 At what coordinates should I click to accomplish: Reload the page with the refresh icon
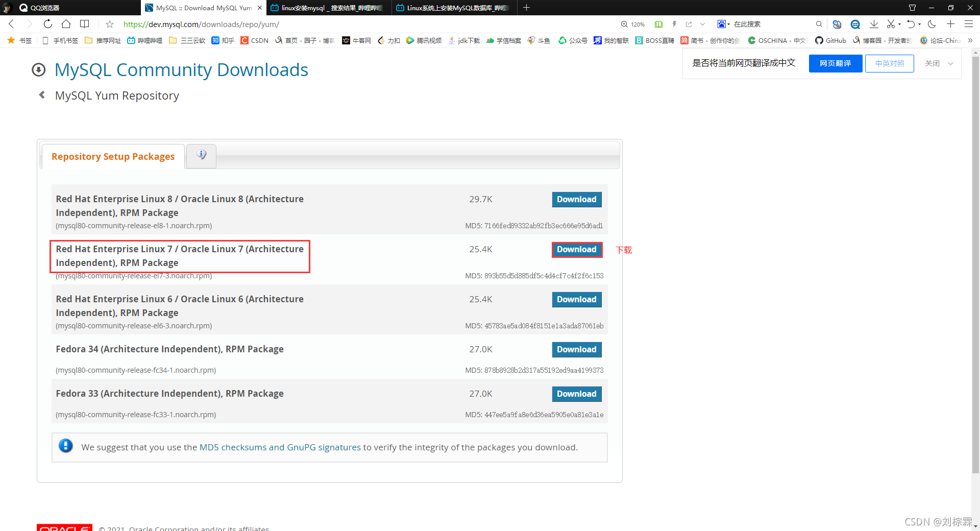(x=47, y=24)
